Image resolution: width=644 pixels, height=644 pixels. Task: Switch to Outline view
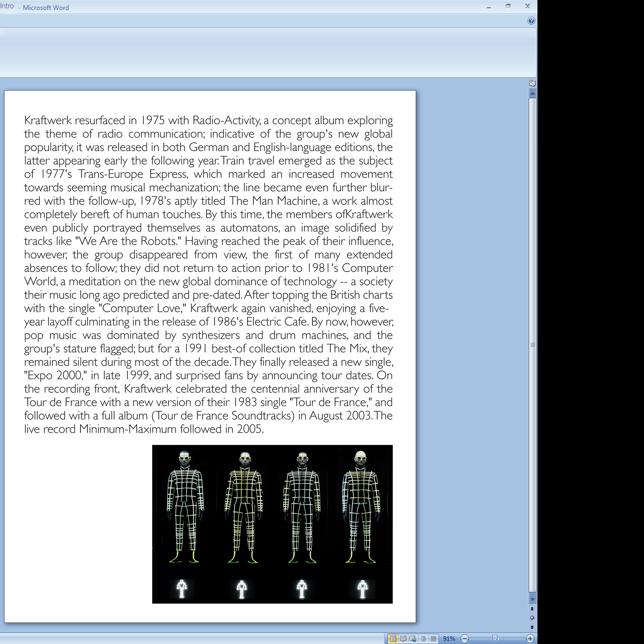(x=423, y=639)
